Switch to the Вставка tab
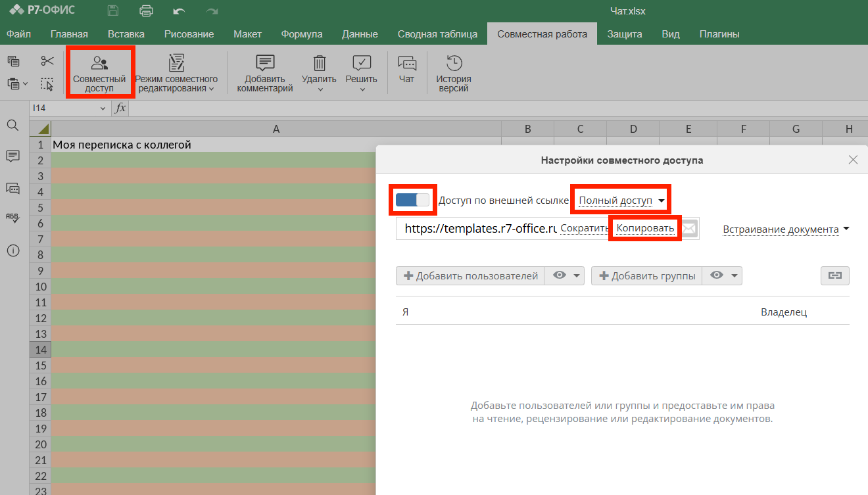 (x=126, y=34)
